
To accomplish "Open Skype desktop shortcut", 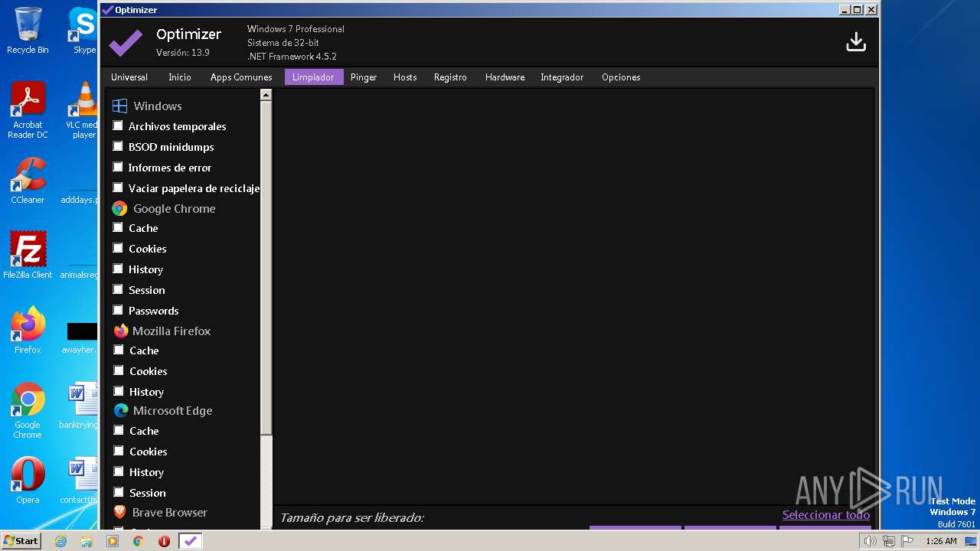I will 83,31.
